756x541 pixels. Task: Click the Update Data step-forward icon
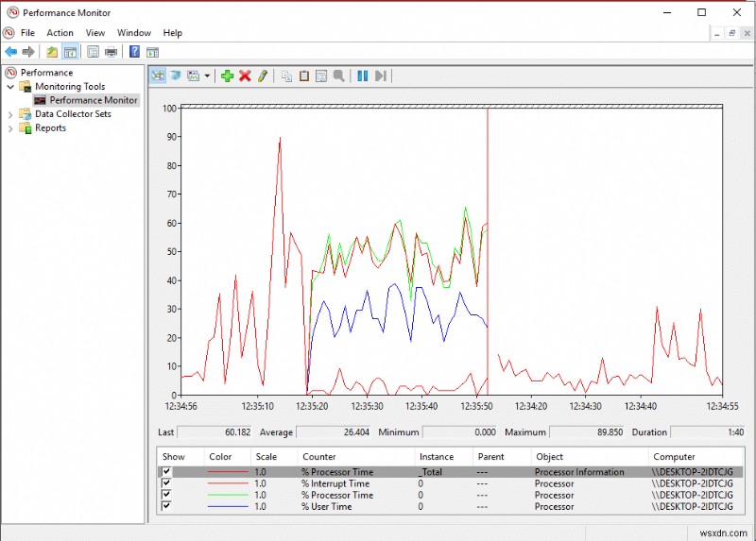380,76
